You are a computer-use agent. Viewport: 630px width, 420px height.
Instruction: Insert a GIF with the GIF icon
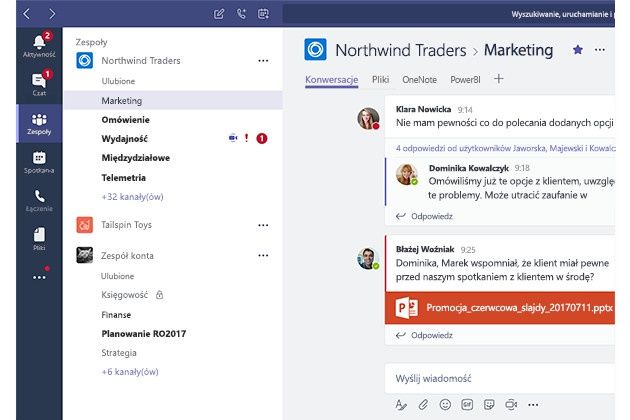click(467, 405)
